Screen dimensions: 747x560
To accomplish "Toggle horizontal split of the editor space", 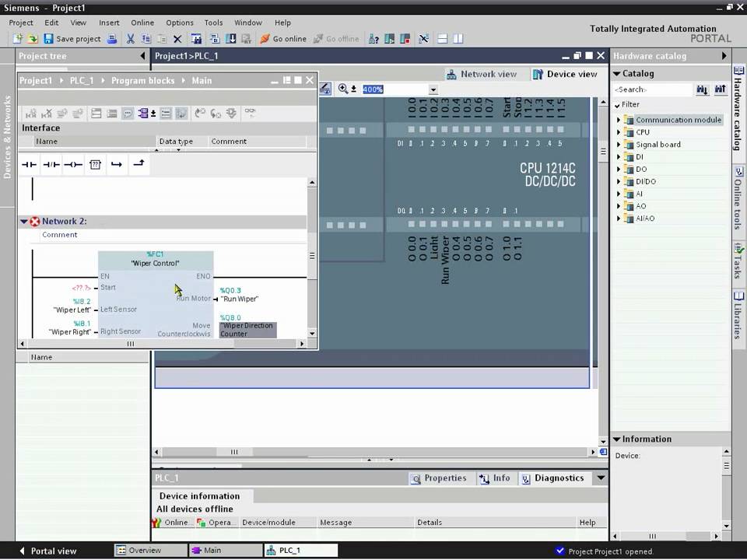I will tap(443, 39).
